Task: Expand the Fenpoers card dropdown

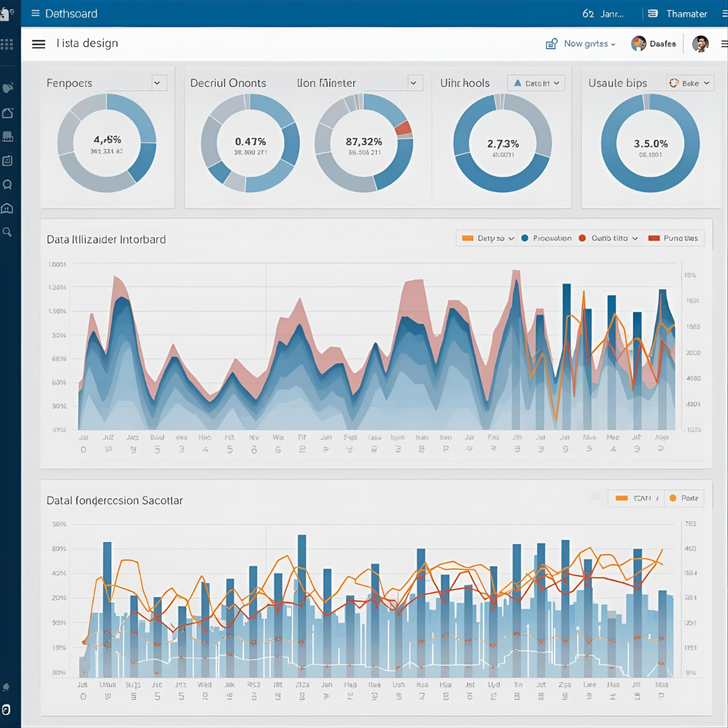Action: (159, 83)
